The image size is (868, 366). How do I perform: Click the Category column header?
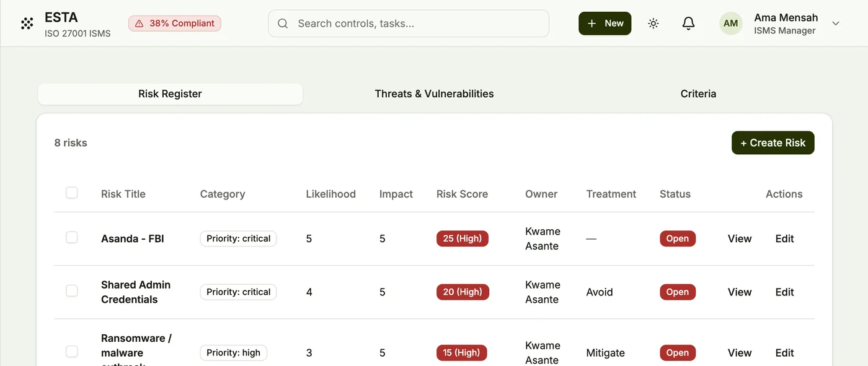point(223,194)
